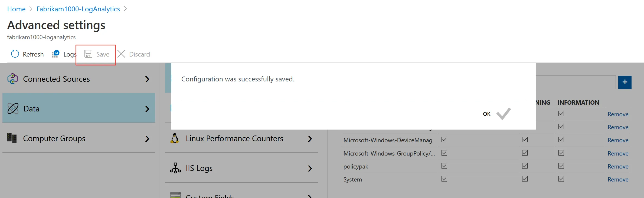Click the Connected Sources icon
The height and width of the screenshot is (198, 644).
pos(13,79)
